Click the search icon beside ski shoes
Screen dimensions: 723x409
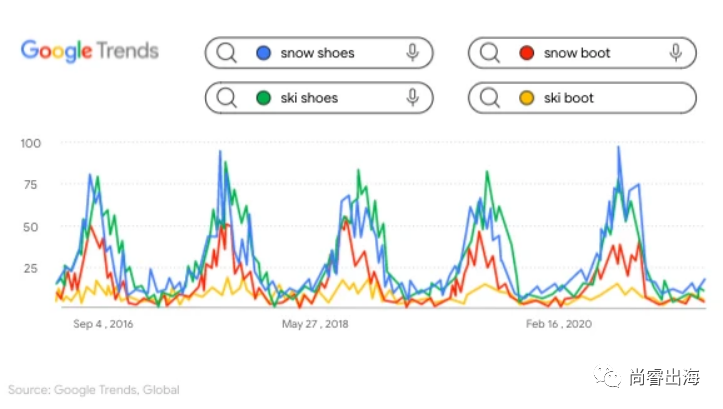click(227, 98)
